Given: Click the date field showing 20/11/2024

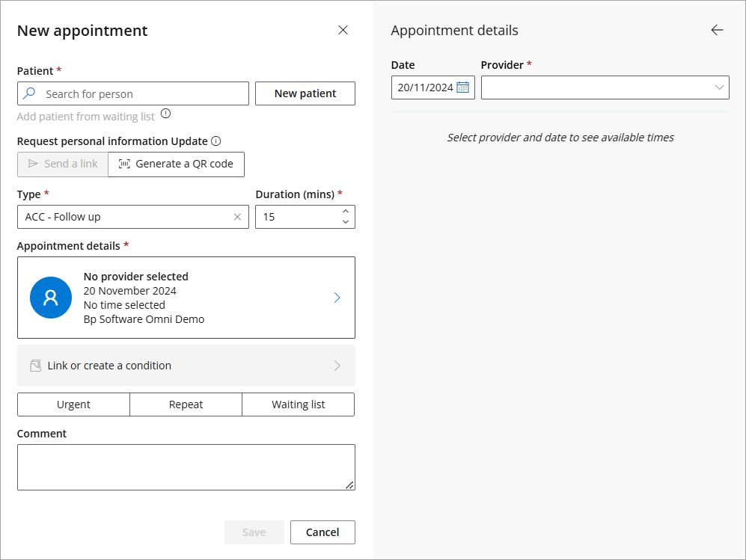Looking at the screenshot, I should pyautogui.click(x=433, y=87).
